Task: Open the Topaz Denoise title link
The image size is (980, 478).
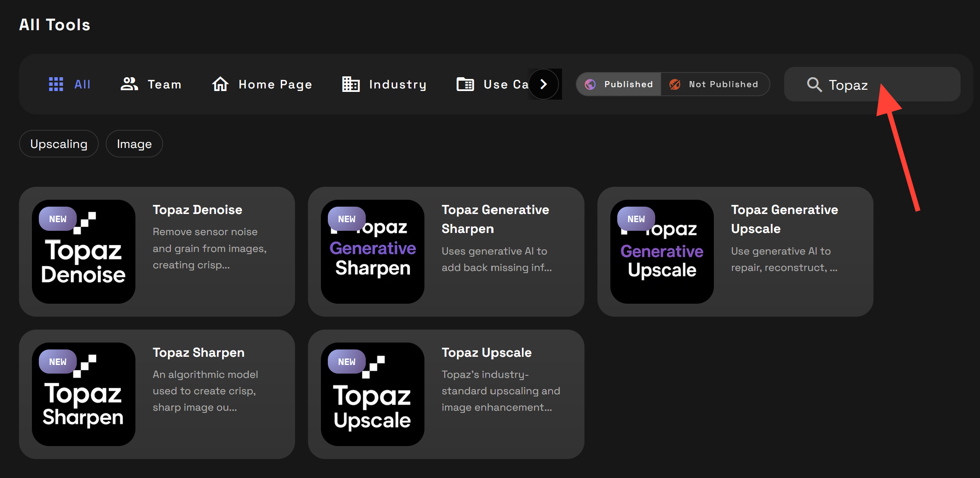Action: [198, 210]
